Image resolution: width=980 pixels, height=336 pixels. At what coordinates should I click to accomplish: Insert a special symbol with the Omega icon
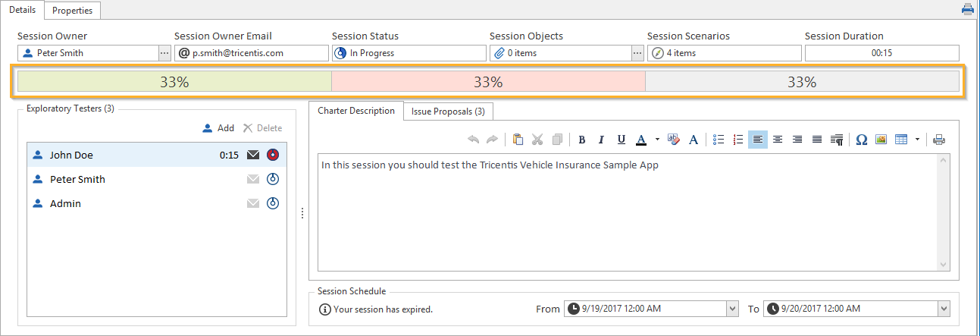pyautogui.click(x=861, y=140)
